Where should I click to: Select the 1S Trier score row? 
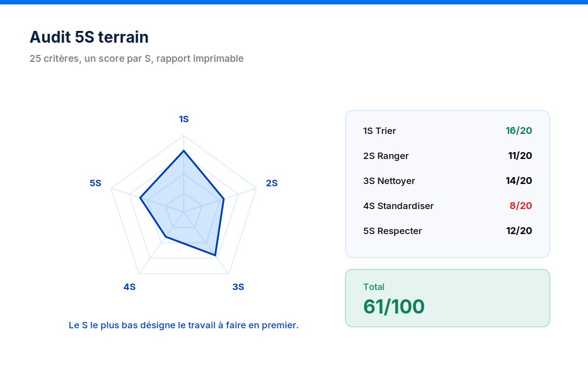[x=448, y=131]
